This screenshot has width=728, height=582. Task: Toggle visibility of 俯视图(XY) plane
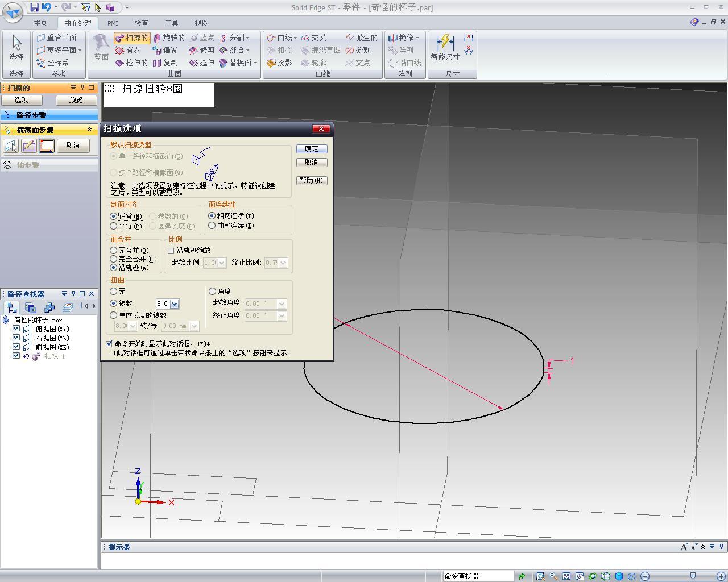pos(16,329)
